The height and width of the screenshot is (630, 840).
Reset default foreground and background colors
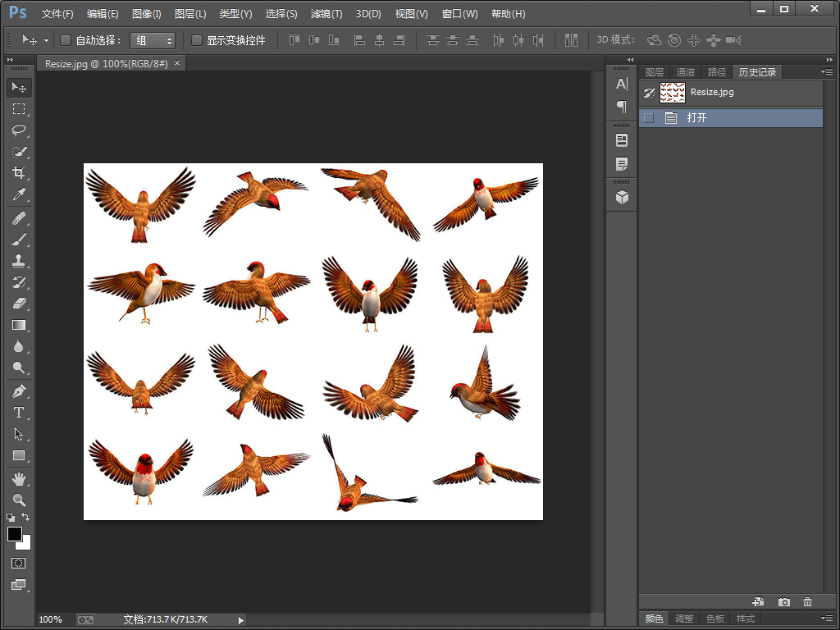coord(10,518)
